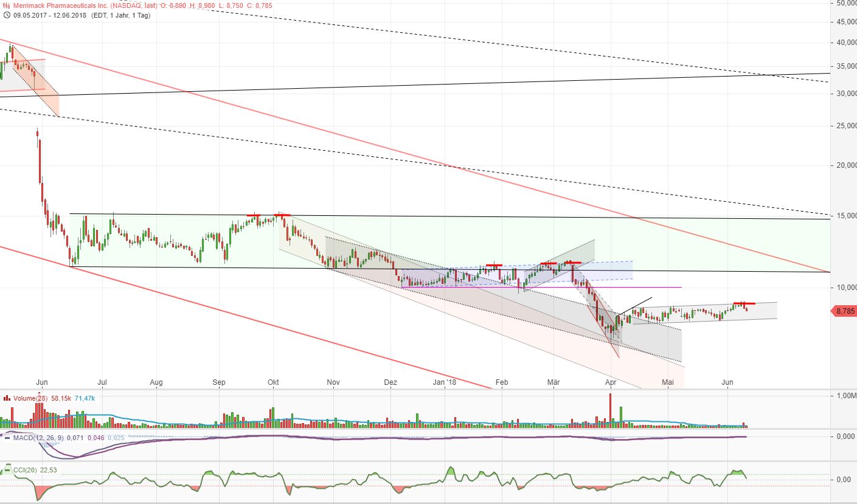Click the tall April volume spike bar
The height and width of the screenshot is (504, 857).
point(610,410)
